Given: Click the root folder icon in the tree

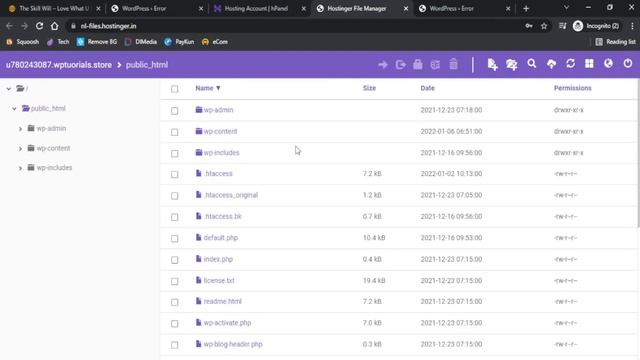Looking at the screenshot, I should (x=20, y=88).
